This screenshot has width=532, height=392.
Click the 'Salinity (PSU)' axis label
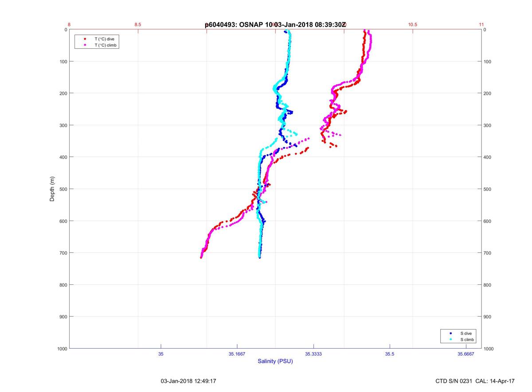tap(275, 361)
